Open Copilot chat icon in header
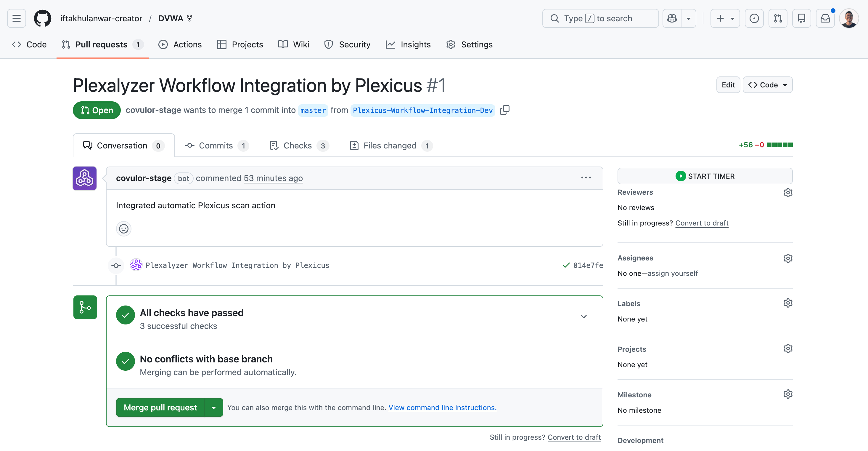 coord(672,18)
